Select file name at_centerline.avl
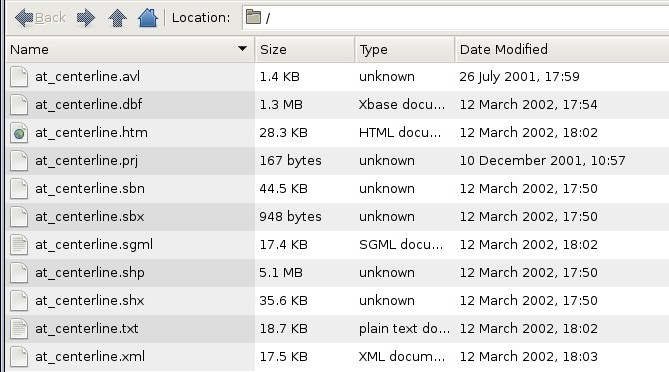 click(87, 77)
